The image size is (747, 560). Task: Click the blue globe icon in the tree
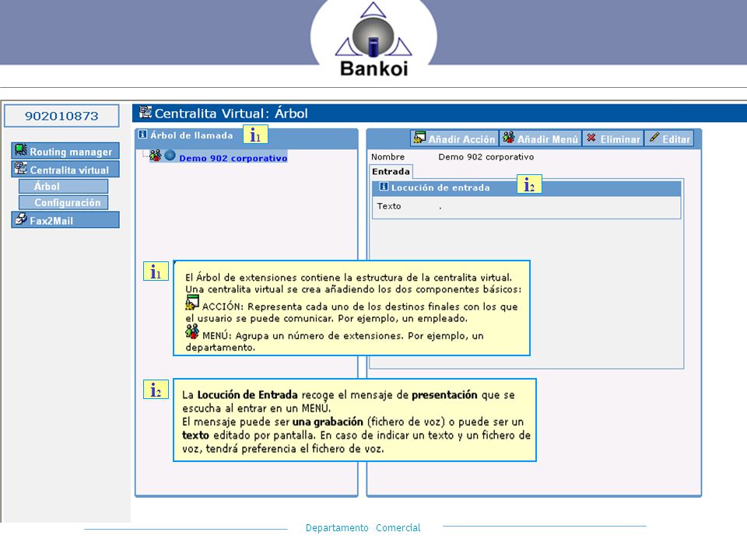170,156
